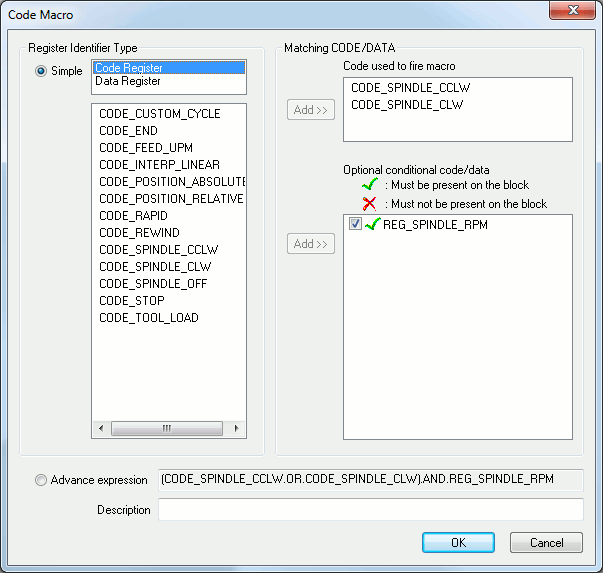Viewport: 603px width, 573px height.
Task: Click Add >> for optional conditional code/data
Action: click(311, 243)
